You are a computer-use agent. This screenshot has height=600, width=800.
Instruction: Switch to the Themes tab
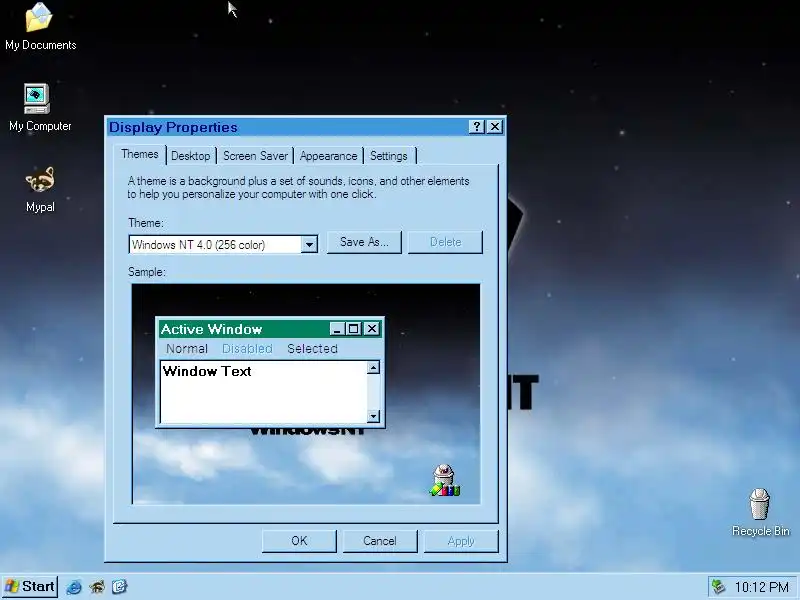140,154
